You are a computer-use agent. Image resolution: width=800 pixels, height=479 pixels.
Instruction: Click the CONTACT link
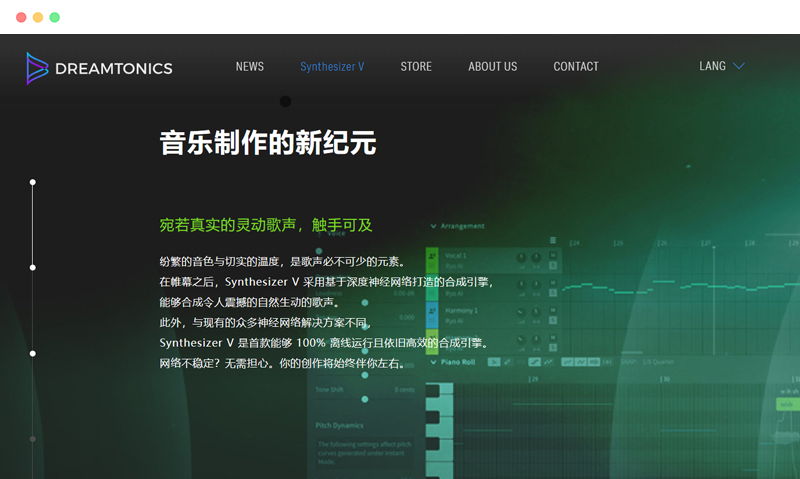pyautogui.click(x=576, y=67)
